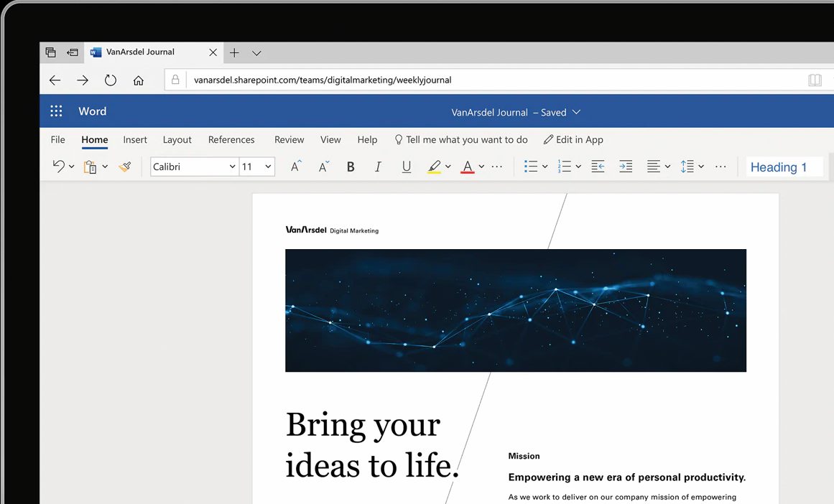Set these tabs aside icon
Image resolution: width=834 pixels, height=504 pixels.
point(73,52)
